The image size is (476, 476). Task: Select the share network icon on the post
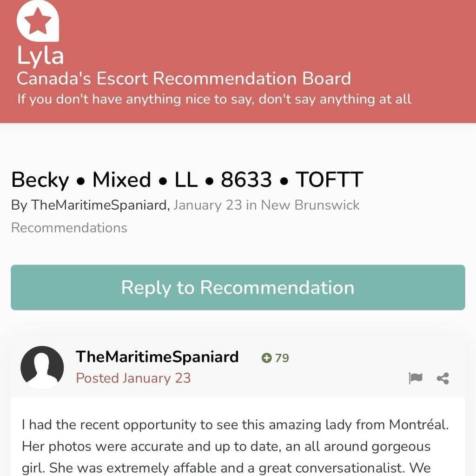pyautogui.click(x=442, y=378)
